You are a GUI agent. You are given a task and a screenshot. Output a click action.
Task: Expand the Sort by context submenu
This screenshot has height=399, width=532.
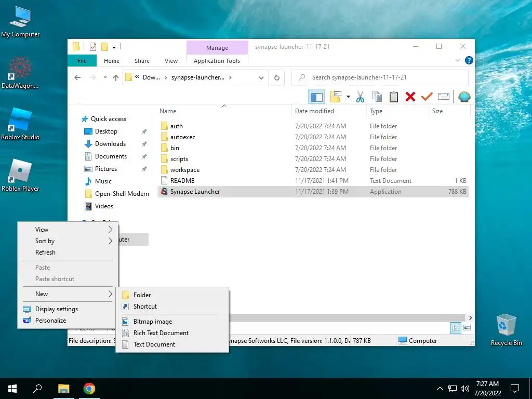tap(68, 241)
